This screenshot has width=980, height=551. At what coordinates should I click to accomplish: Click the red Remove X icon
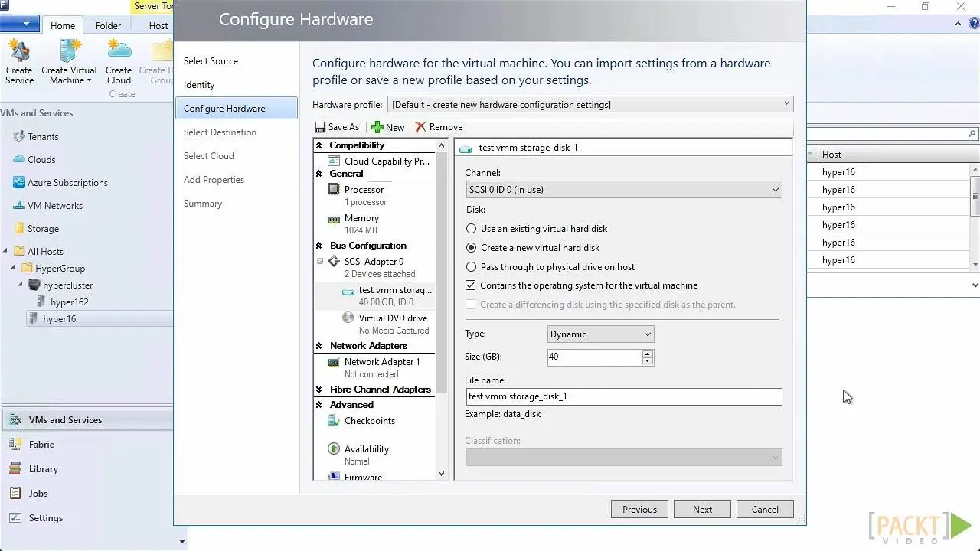(420, 127)
